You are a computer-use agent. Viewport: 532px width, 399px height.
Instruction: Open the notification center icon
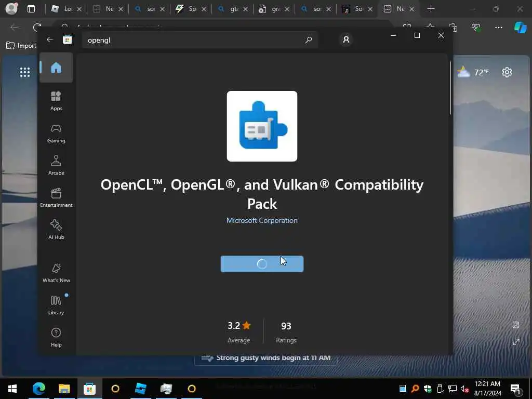tap(516, 389)
